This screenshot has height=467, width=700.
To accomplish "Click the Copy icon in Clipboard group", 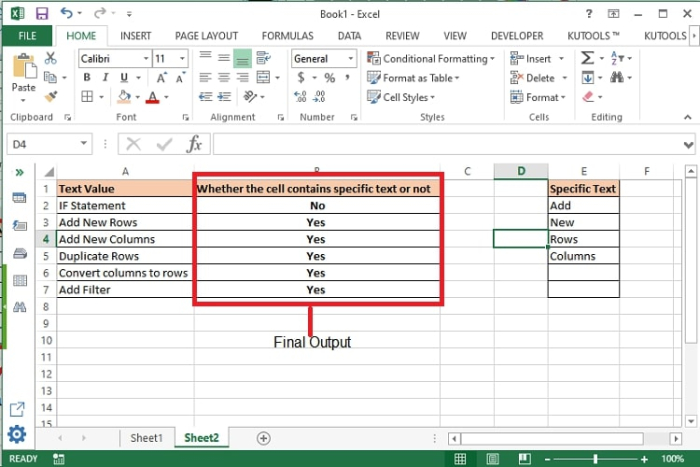I will click(x=50, y=78).
